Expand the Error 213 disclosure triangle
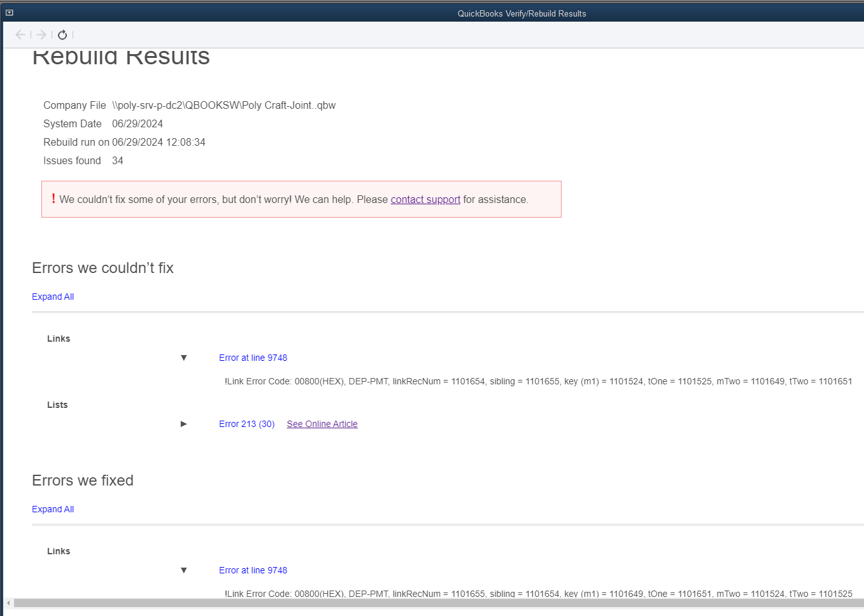The width and height of the screenshot is (864, 616). (184, 424)
